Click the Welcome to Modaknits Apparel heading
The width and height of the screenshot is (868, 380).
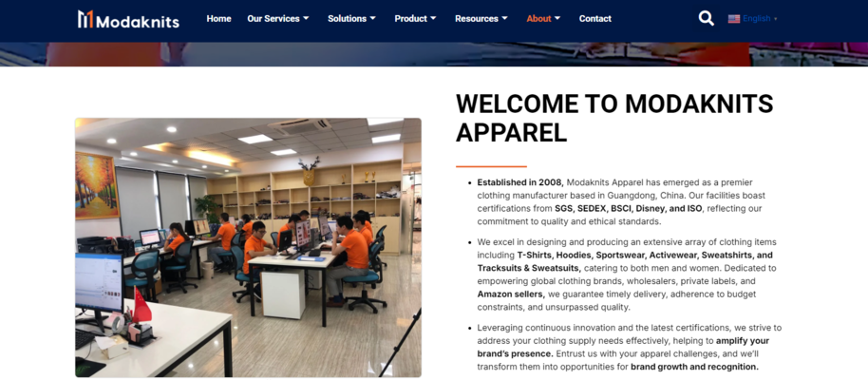click(614, 118)
